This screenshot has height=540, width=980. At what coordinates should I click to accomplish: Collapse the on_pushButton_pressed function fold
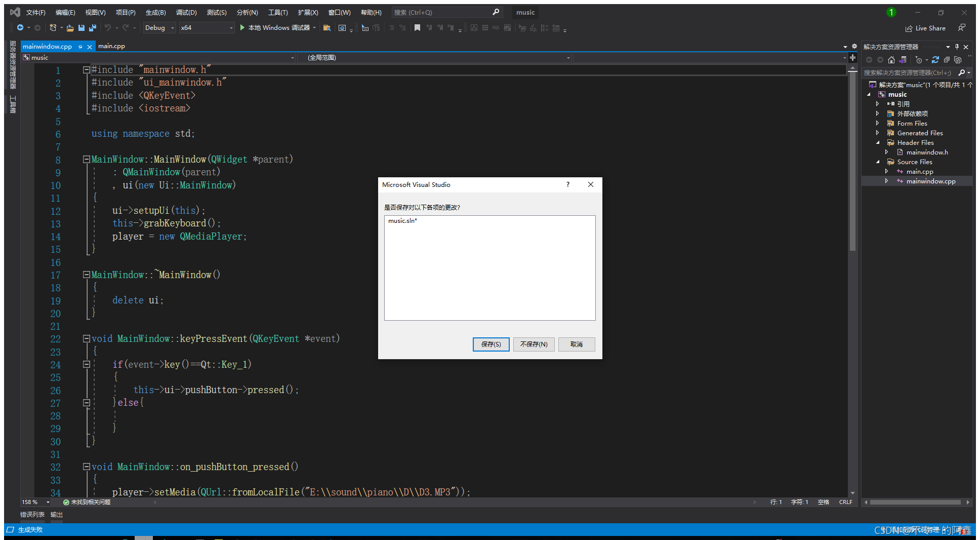tap(87, 467)
